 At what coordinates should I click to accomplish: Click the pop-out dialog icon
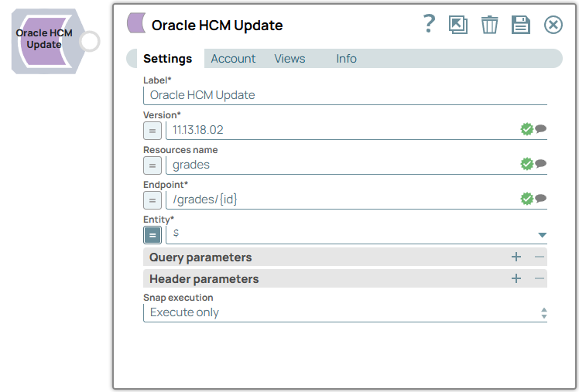458,25
